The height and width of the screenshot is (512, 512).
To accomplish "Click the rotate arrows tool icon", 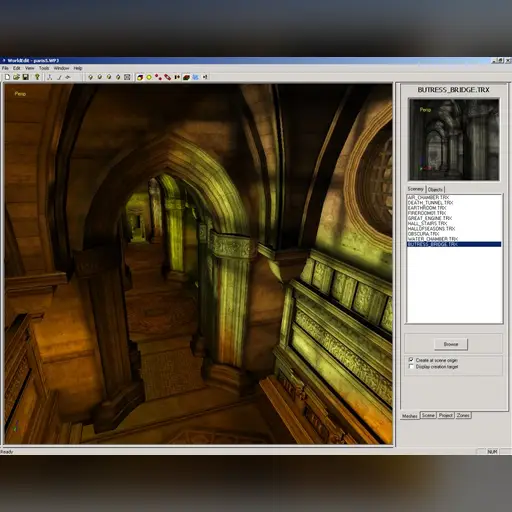I will tap(68, 77).
